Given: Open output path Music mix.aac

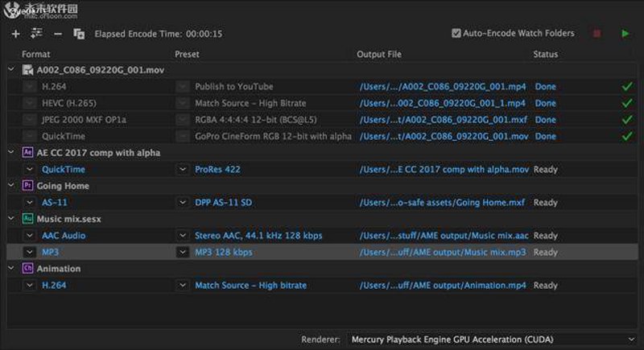Looking at the screenshot, I should (x=444, y=236).
